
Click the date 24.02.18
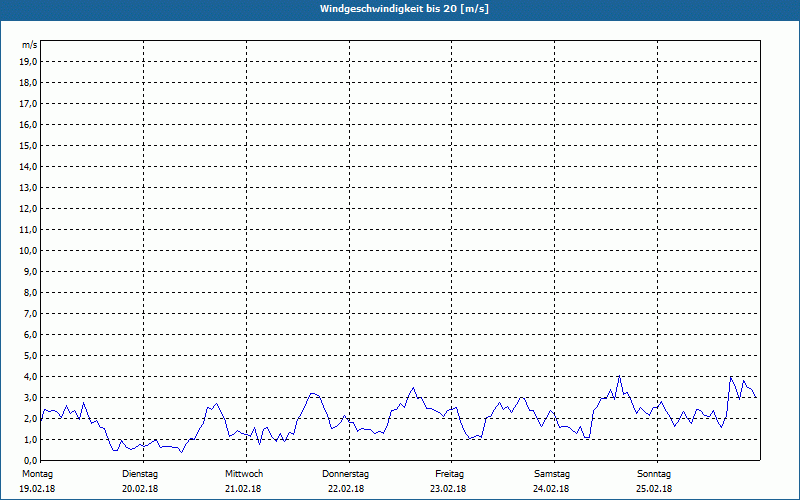[x=551, y=489]
